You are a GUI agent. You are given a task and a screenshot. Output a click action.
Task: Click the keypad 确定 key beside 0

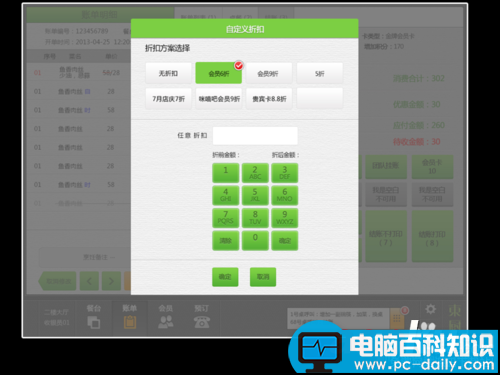pos(284,240)
